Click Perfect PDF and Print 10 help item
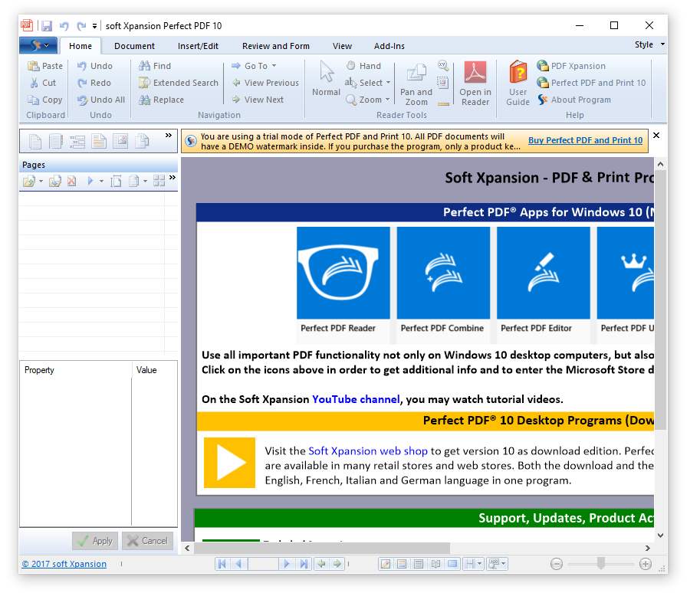The width and height of the screenshot is (700, 593). (591, 83)
